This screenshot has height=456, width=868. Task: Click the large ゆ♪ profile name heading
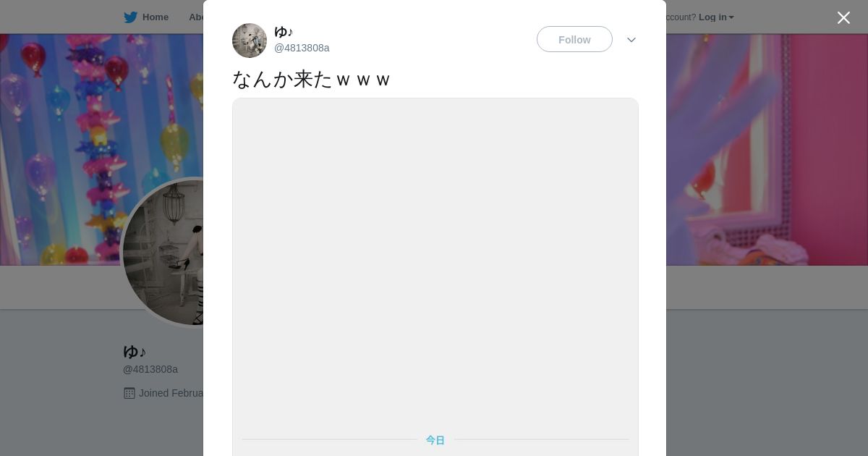click(x=135, y=352)
